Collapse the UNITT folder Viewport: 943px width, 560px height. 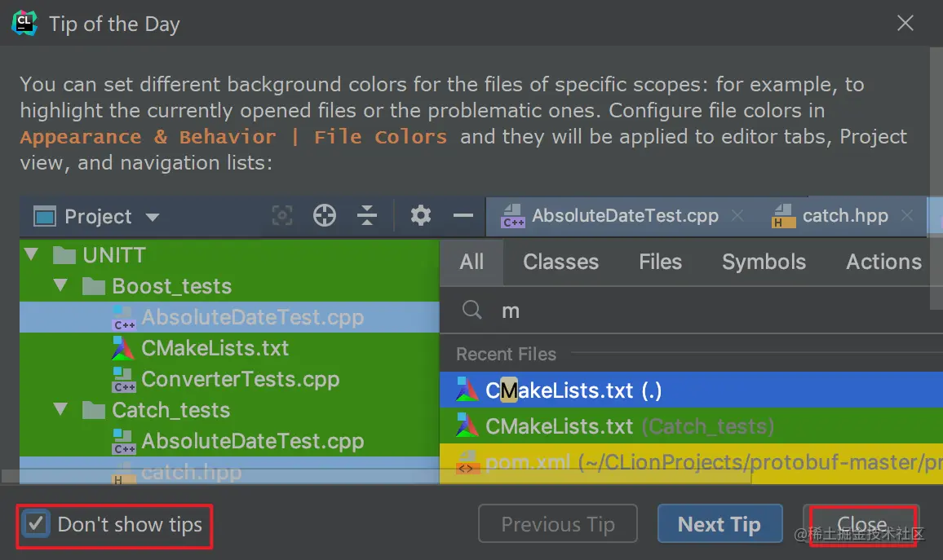(x=31, y=255)
